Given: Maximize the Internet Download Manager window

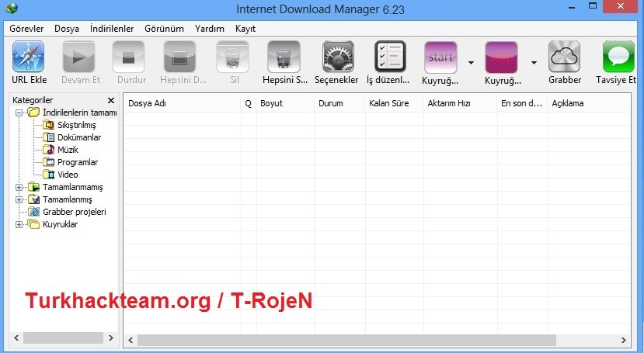Looking at the screenshot, I should (x=592, y=6).
